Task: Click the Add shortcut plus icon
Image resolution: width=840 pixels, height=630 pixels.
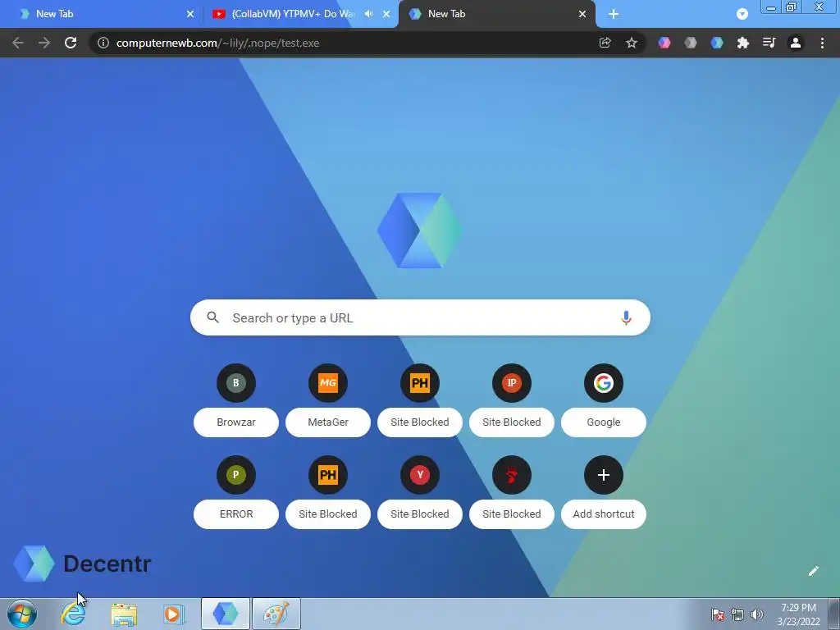Action: tap(603, 475)
